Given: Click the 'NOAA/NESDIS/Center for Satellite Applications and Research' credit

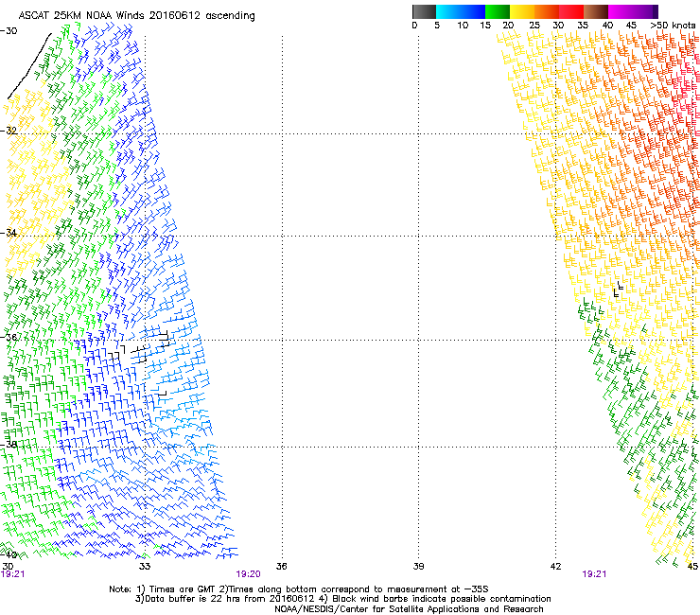Looking at the screenshot, I should tap(409, 609).
